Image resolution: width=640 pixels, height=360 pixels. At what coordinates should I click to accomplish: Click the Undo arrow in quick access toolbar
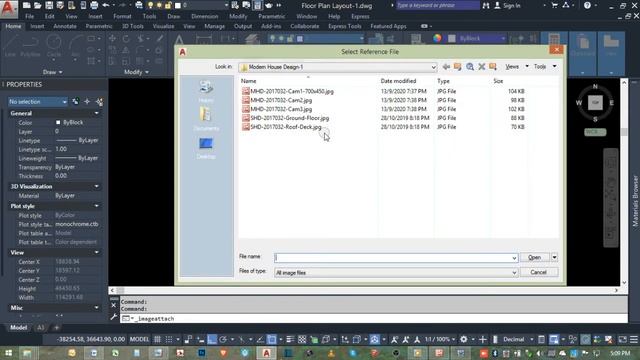coord(106,5)
